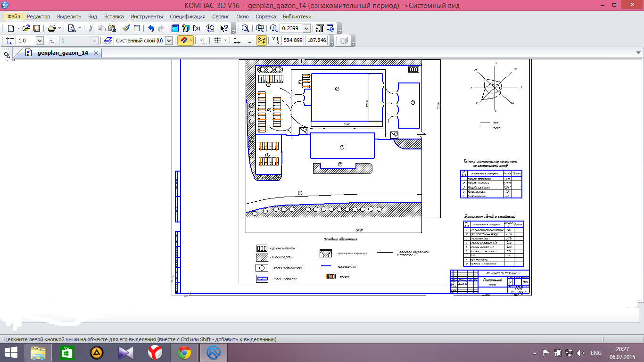Viewport: 644px width, 362px height.
Task: Open the Variables f(x) icon
Action: [196, 28]
